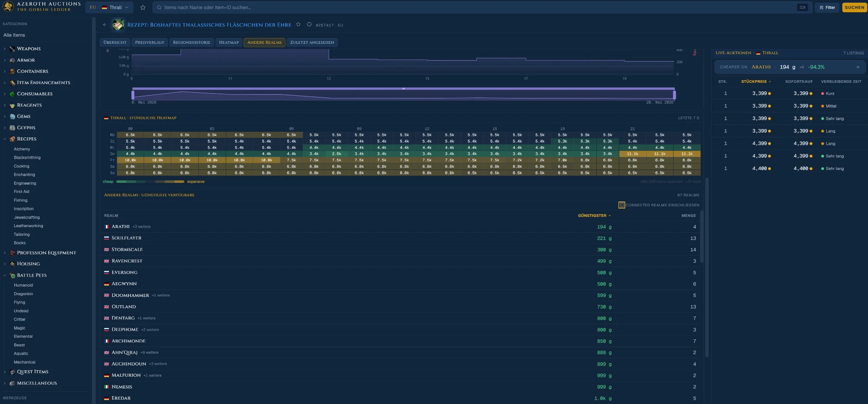This screenshot has width=868, height=404.
Task: Click the circular icon before item ID #257417
Action: pyautogui.click(x=309, y=24)
